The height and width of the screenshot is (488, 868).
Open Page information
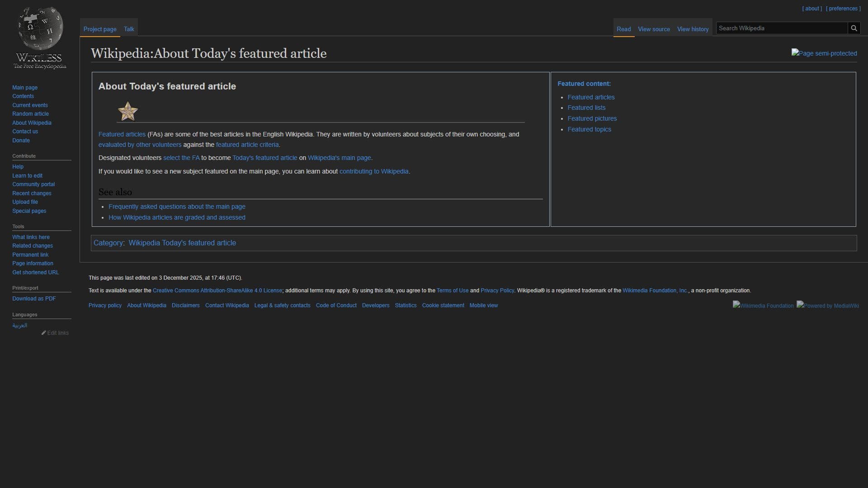[33, 263]
